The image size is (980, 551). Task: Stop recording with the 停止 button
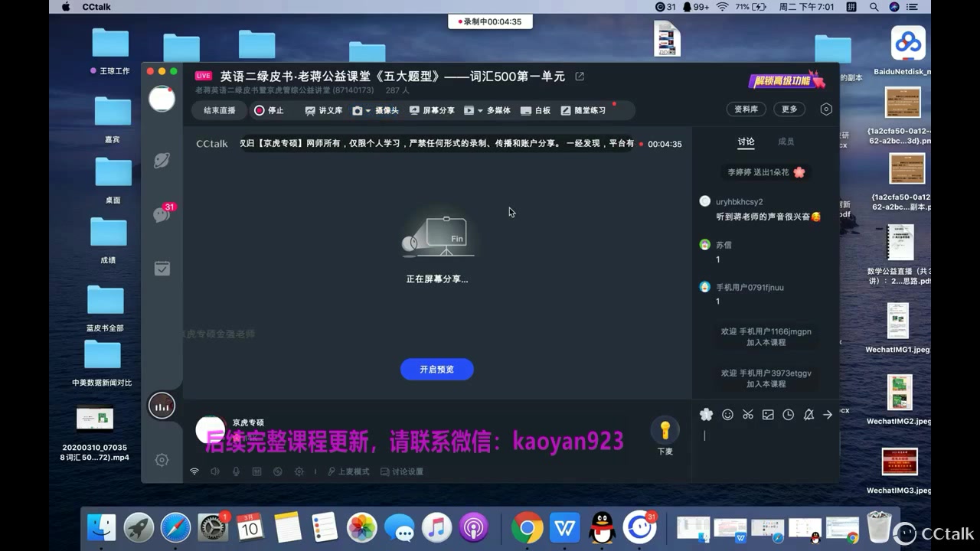point(269,110)
